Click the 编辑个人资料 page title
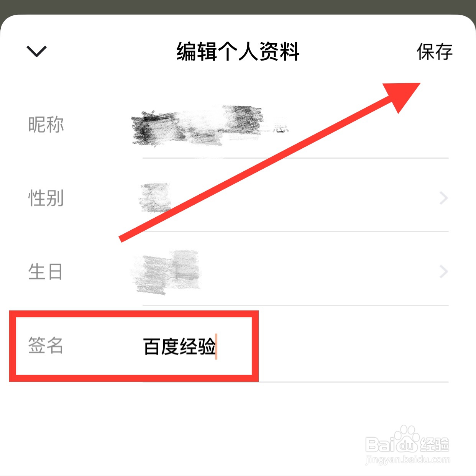The height and width of the screenshot is (476, 476). pyautogui.click(x=238, y=52)
